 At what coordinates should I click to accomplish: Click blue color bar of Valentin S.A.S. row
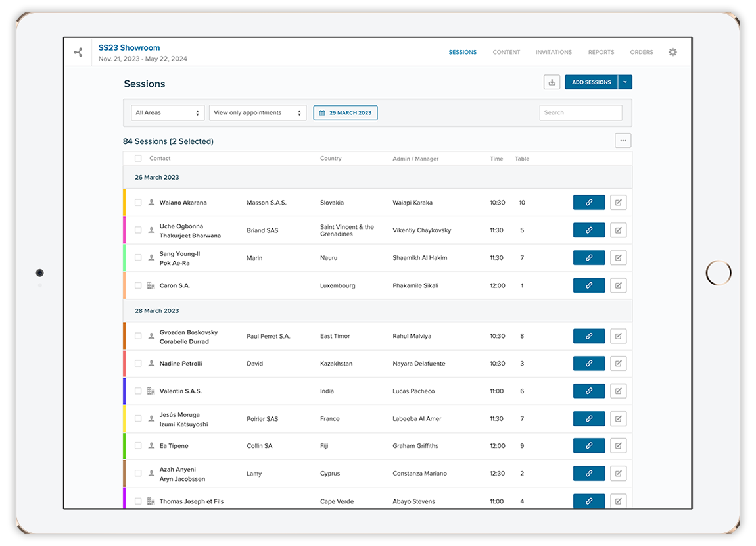pyautogui.click(x=124, y=391)
